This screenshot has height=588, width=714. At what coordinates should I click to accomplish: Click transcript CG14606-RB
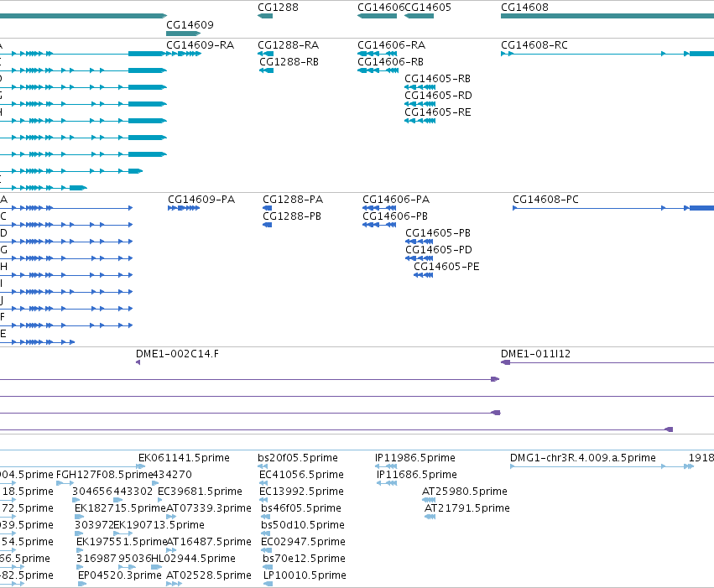(x=390, y=62)
